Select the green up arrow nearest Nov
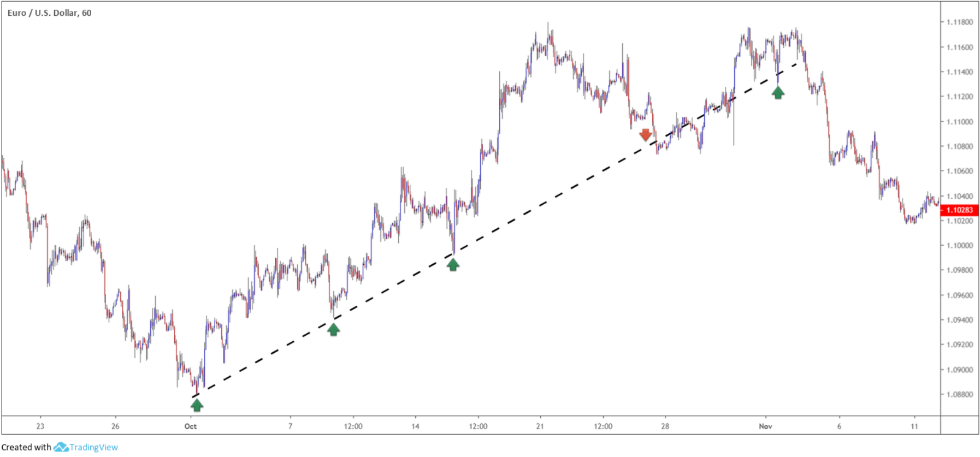The height and width of the screenshot is (457, 980). click(x=778, y=92)
